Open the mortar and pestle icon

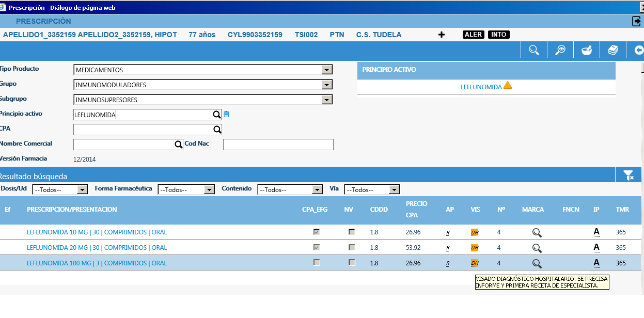(x=587, y=50)
